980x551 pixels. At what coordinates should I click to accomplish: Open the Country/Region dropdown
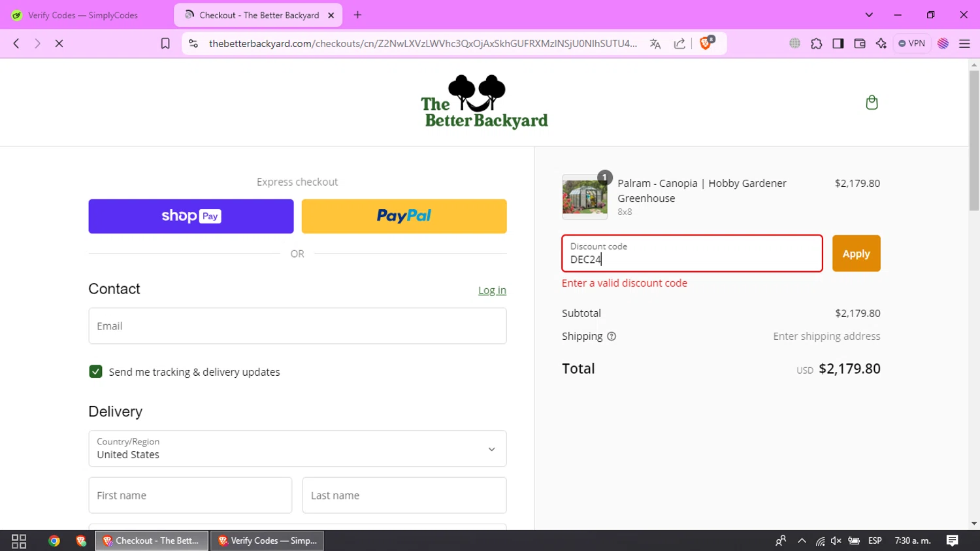[297, 448]
